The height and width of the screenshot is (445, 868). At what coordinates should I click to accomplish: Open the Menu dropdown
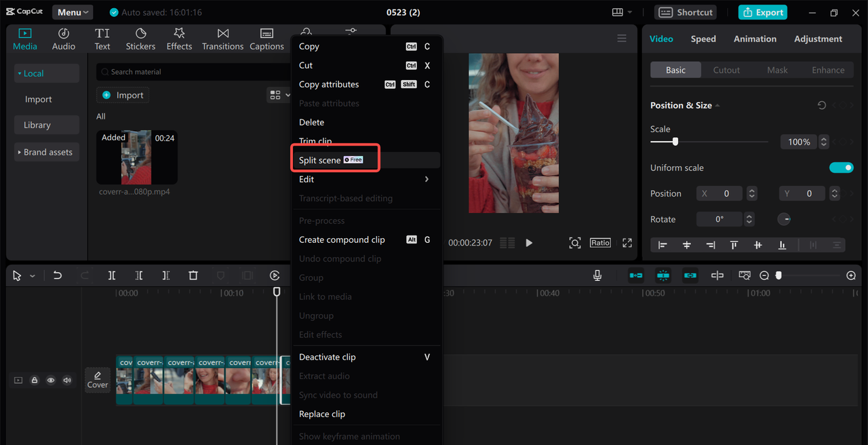point(73,12)
